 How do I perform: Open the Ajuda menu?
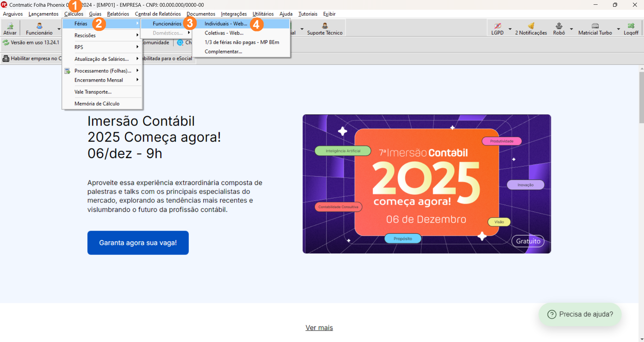pyautogui.click(x=286, y=14)
